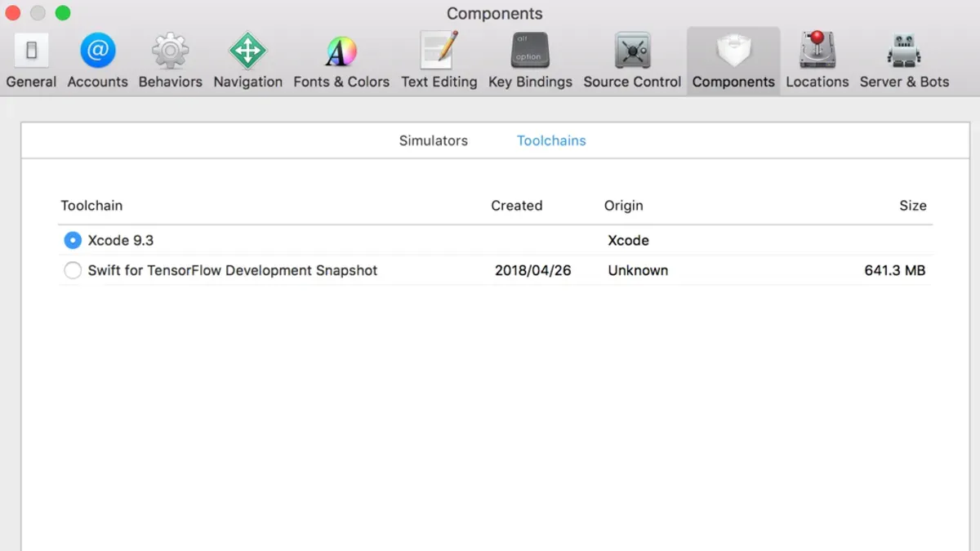This screenshot has width=980, height=551.
Task: Select Swift for TensorFlow toolchain radio button
Action: (73, 270)
